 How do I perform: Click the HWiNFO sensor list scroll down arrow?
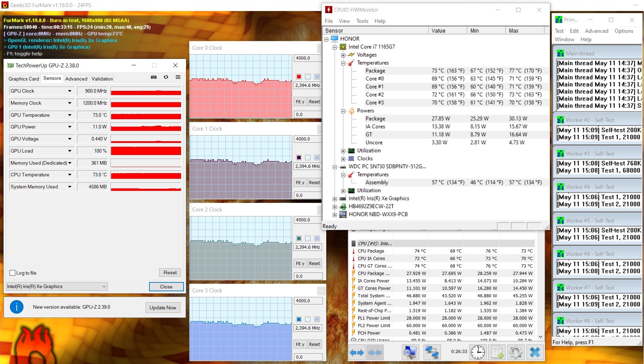(x=540, y=337)
